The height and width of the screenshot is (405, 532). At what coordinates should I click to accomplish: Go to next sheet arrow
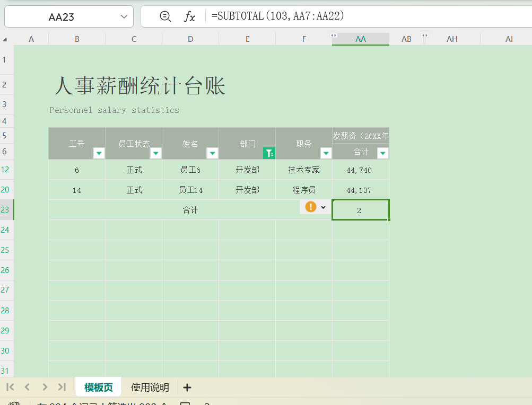pos(45,387)
